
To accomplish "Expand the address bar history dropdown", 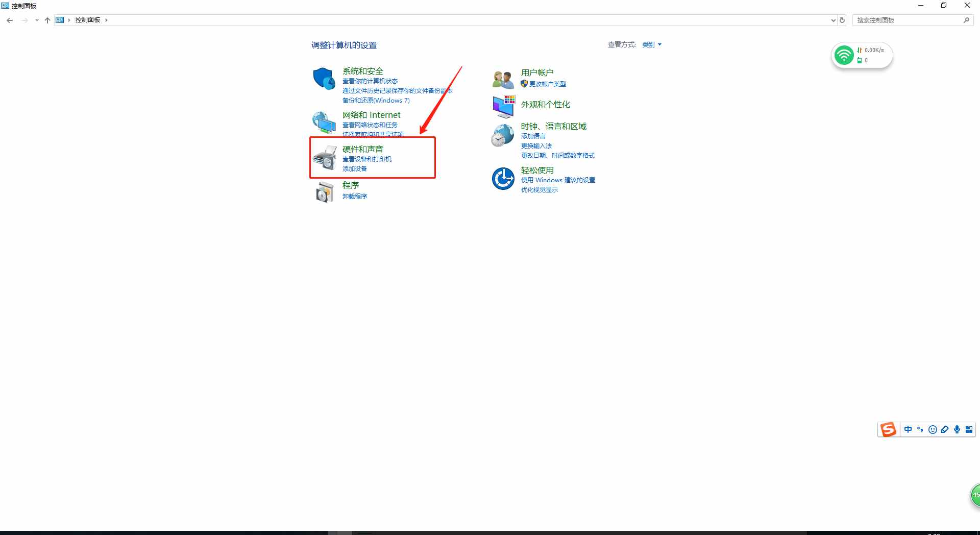I will [833, 20].
